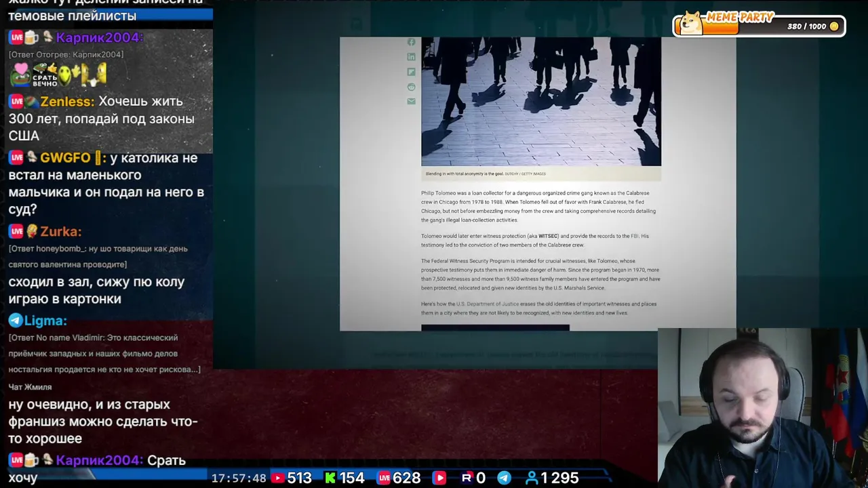Click the bottom Карпик2004 username
The width and height of the screenshot is (868, 488).
coord(100,460)
